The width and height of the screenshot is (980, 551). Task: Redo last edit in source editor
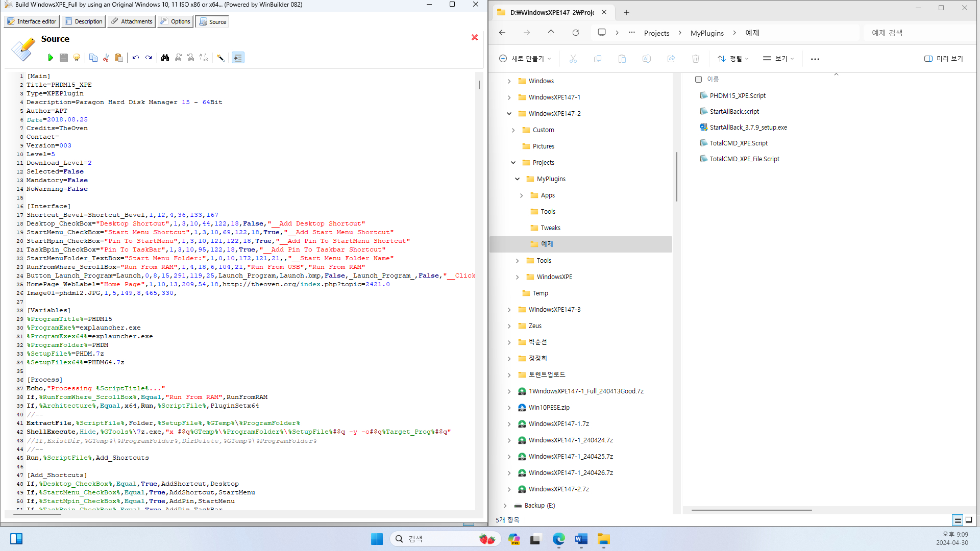pyautogui.click(x=148, y=58)
